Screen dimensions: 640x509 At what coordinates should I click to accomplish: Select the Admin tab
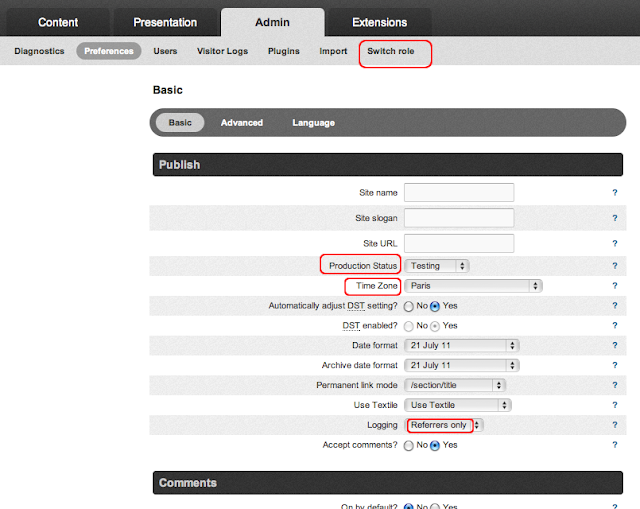[272, 22]
